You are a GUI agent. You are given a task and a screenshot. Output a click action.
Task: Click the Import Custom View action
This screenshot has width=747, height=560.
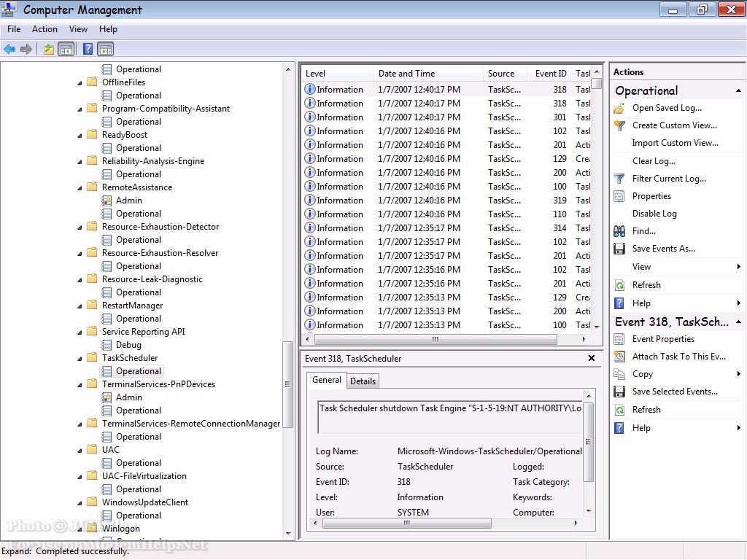[x=675, y=143]
